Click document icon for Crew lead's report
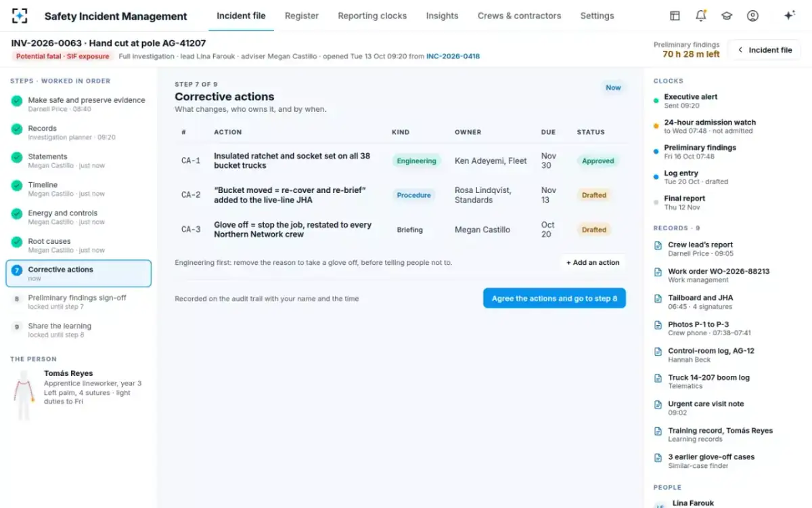812x508 pixels. point(658,245)
